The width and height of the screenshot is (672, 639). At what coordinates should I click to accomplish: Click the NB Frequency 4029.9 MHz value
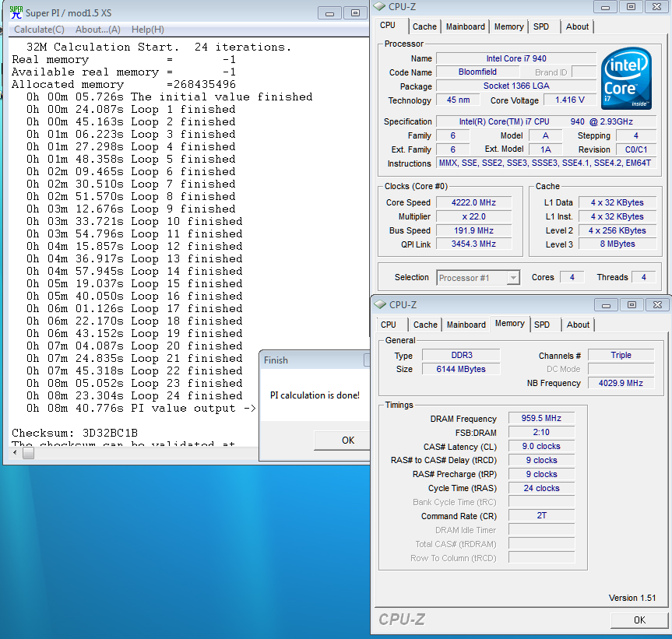click(x=621, y=383)
